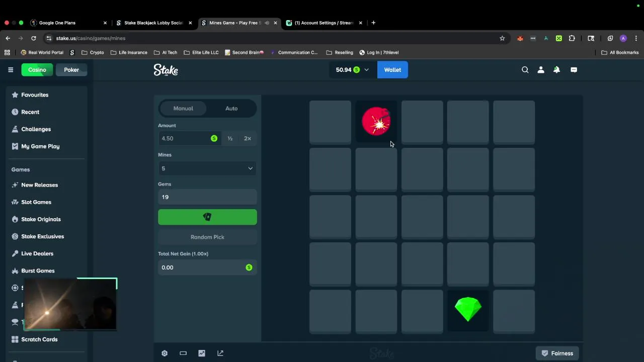The height and width of the screenshot is (362, 644).
Task: Reload the browser page
Action: click(x=33, y=38)
